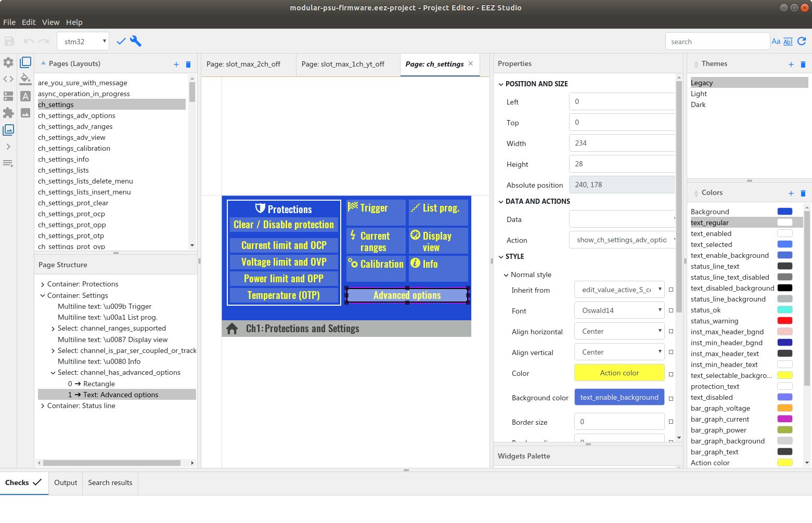Image resolution: width=812 pixels, height=523 pixels.
Task: Collapse Select: channel_has_advanced_options node
Action: click(53, 373)
